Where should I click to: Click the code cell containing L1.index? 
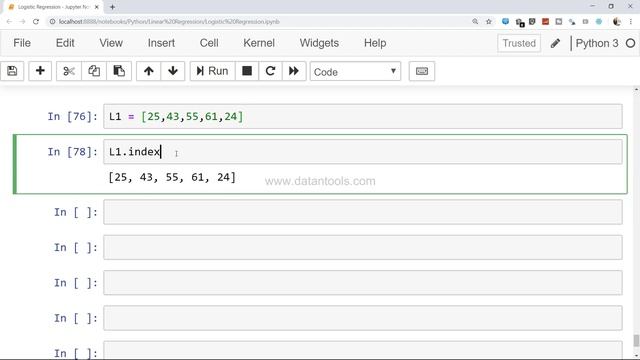[x=363, y=152]
